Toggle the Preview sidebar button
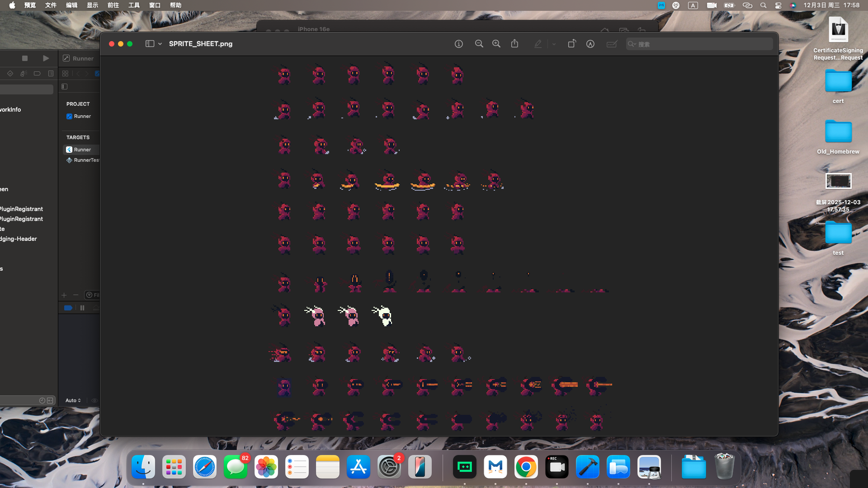Viewport: 868px width, 488px height. coord(150,44)
